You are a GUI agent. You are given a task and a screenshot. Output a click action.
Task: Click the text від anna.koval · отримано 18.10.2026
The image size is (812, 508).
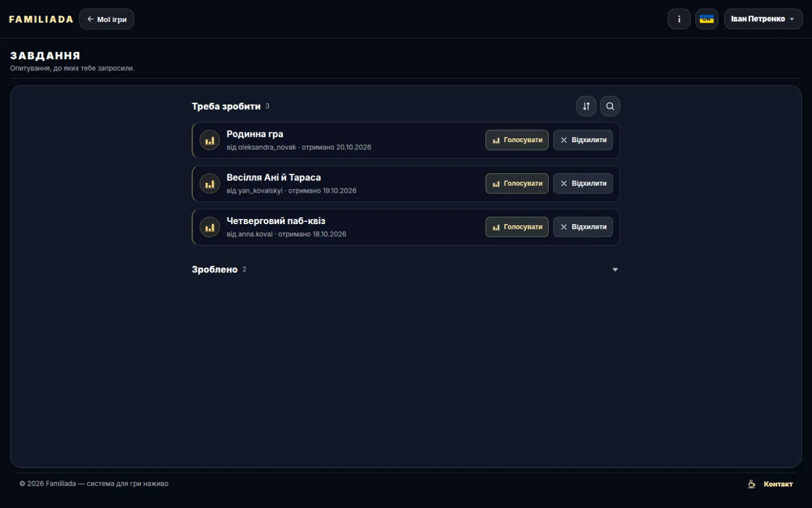pos(287,235)
